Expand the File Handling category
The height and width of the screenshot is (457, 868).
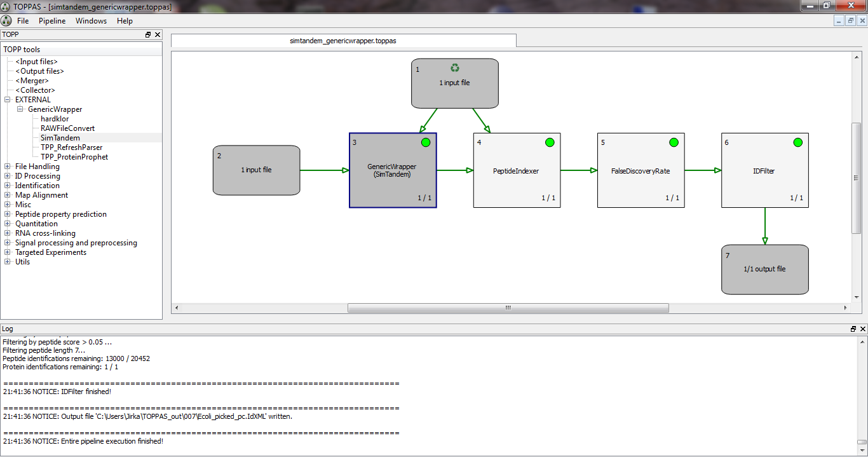pyautogui.click(x=8, y=167)
